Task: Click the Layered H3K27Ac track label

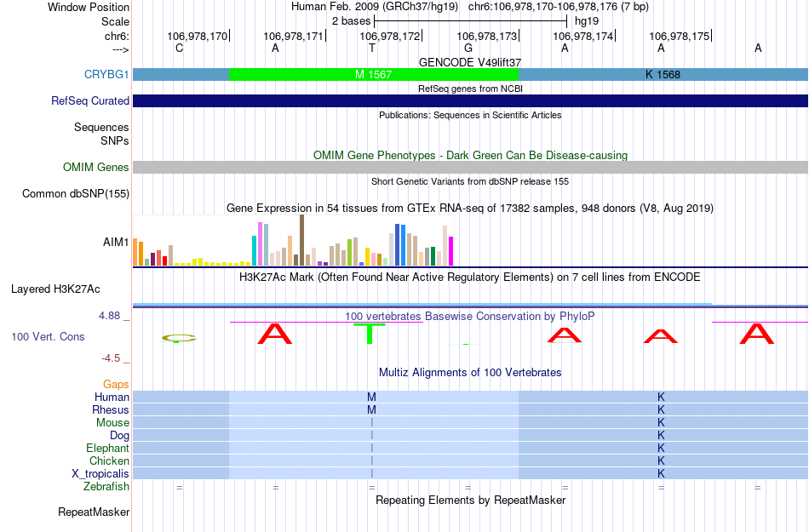Action: click(55, 289)
